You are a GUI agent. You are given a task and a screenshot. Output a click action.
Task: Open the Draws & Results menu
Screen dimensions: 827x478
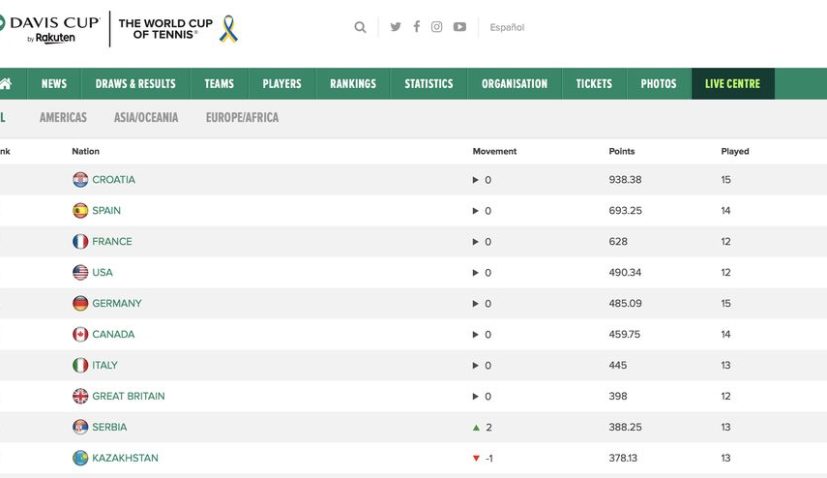[x=135, y=84]
